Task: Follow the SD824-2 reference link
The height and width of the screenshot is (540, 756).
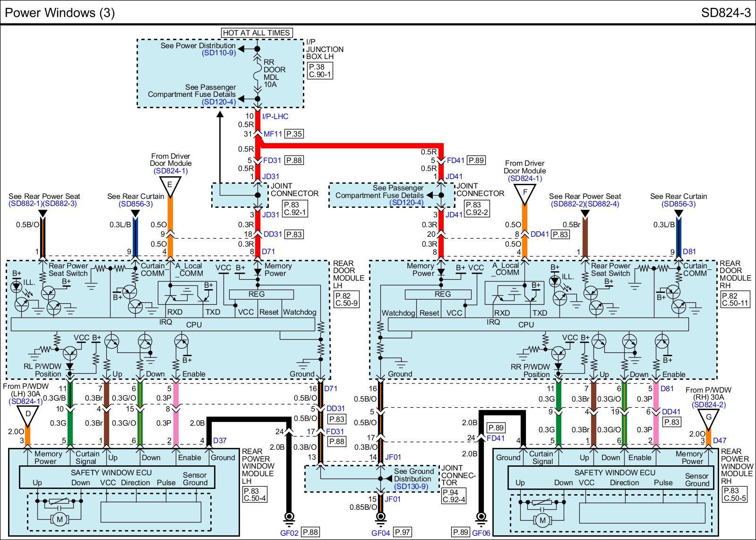Action: (x=708, y=404)
